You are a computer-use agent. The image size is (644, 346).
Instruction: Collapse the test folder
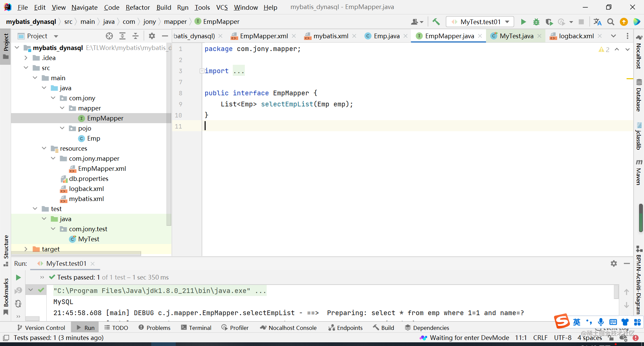(x=35, y=209)
